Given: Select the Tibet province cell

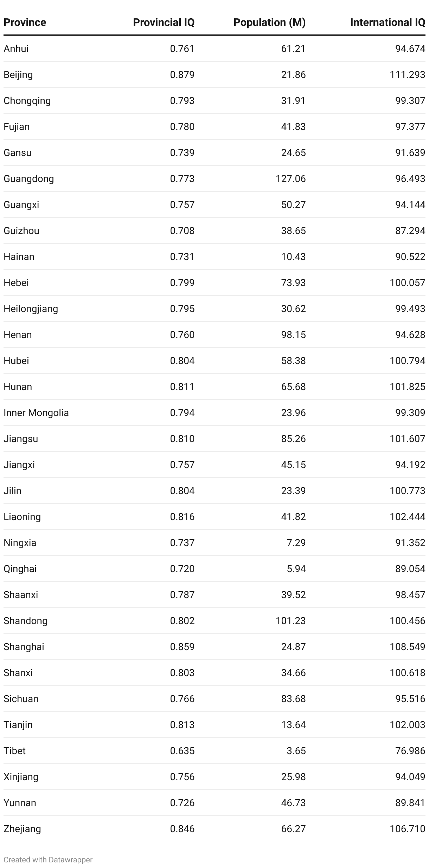Looking at the screenshot, I should pos(15,751).
